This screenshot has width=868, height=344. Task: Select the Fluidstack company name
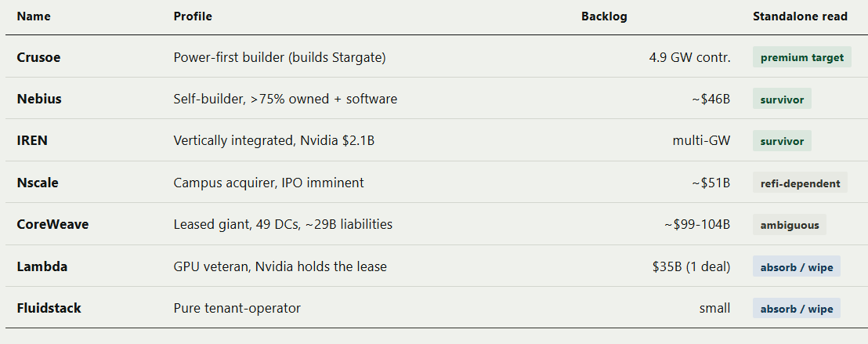pos(49,308)
